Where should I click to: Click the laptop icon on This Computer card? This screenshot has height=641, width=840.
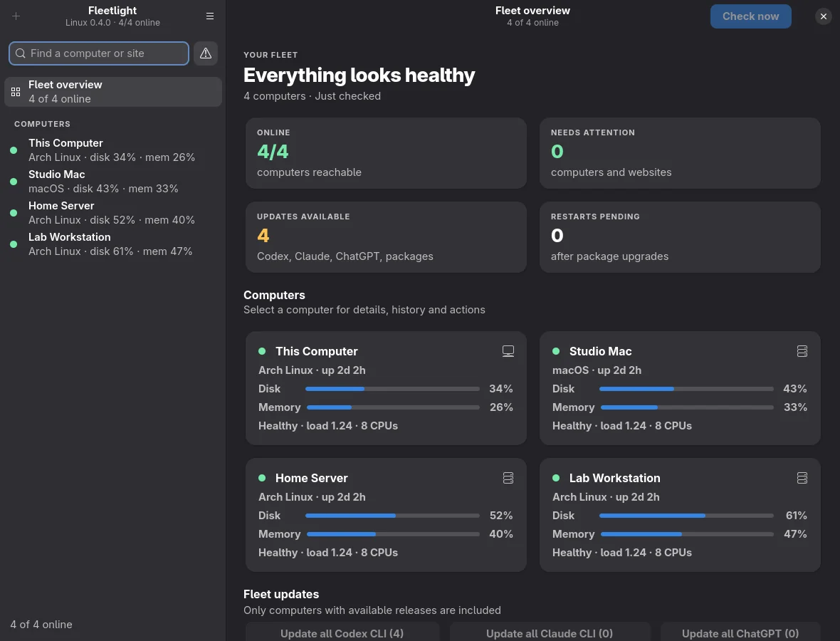[x=508, y=351]
